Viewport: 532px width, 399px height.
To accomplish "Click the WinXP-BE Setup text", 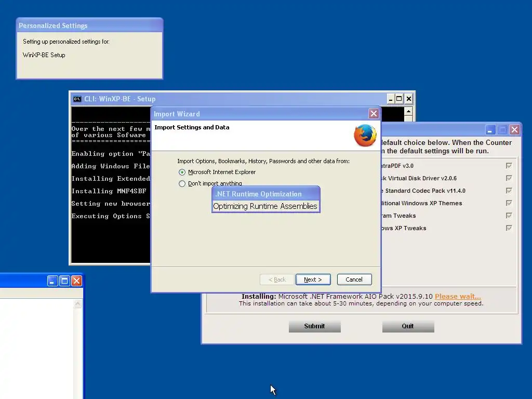I will [x=44, y=55].
